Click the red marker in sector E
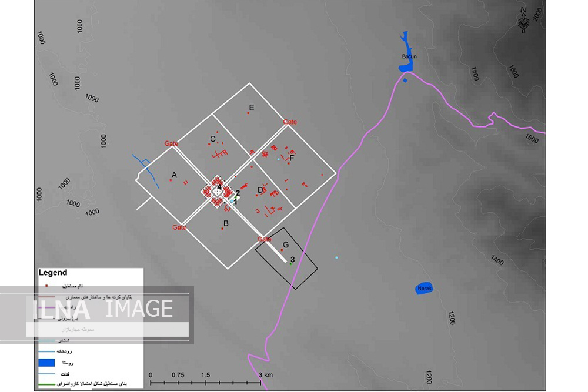588x392 pixels. pos(248,113)
